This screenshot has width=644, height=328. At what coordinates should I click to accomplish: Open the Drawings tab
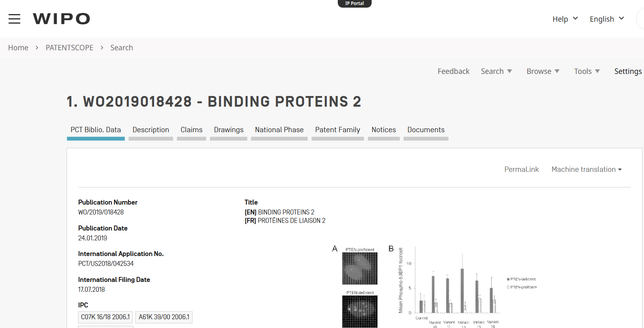tap(229, 130)
